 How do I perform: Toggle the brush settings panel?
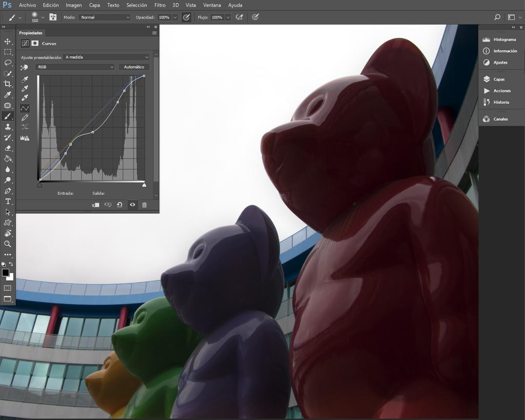(53, 17)
